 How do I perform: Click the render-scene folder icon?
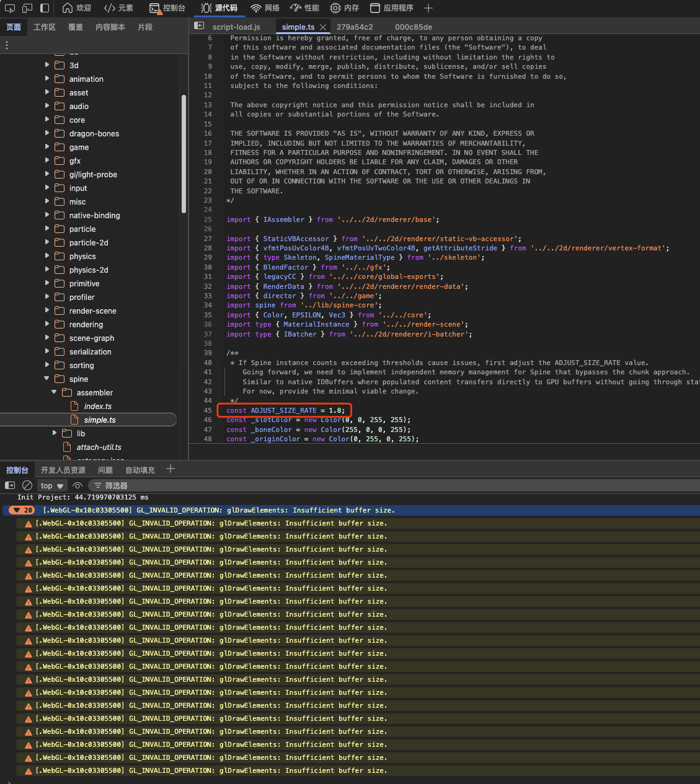tap(60, 311)
